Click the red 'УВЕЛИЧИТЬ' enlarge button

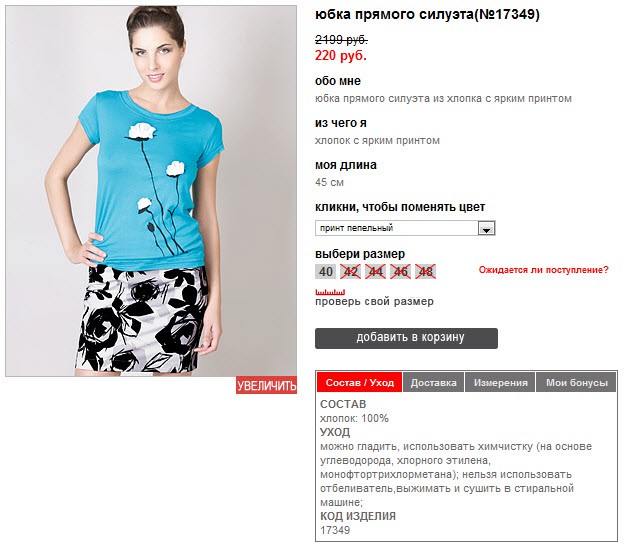(x=266, y=386)
